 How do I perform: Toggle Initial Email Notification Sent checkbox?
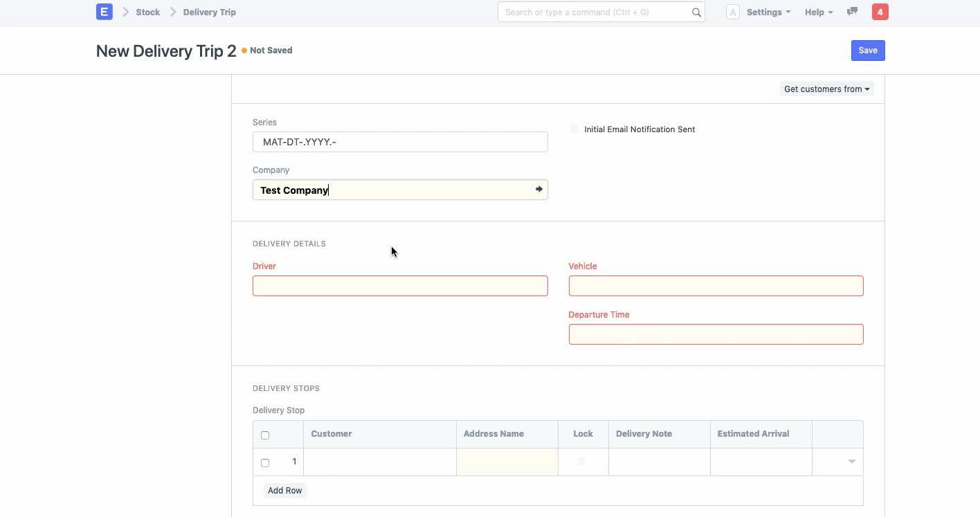pos(574,129)
